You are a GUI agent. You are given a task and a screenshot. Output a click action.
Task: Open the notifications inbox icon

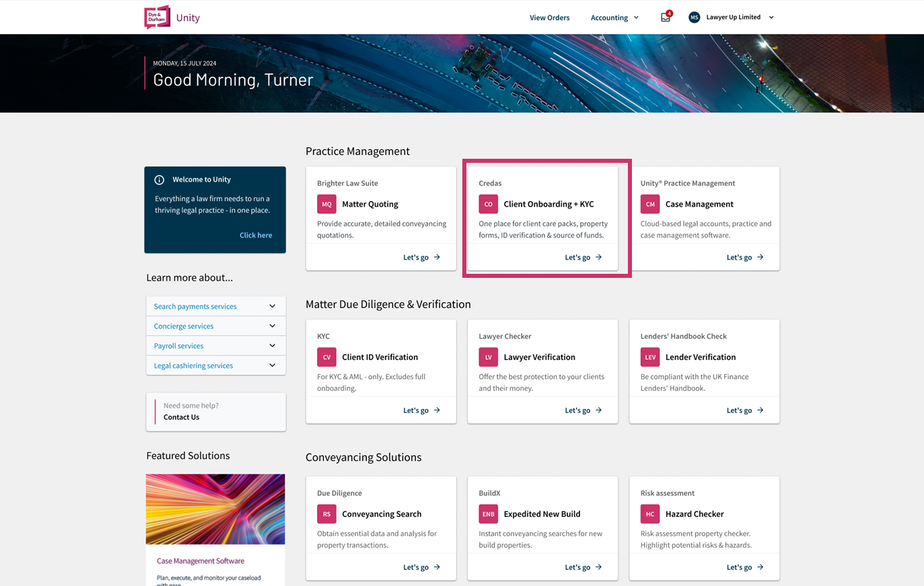pyautogui.click(x=666, y=17)
